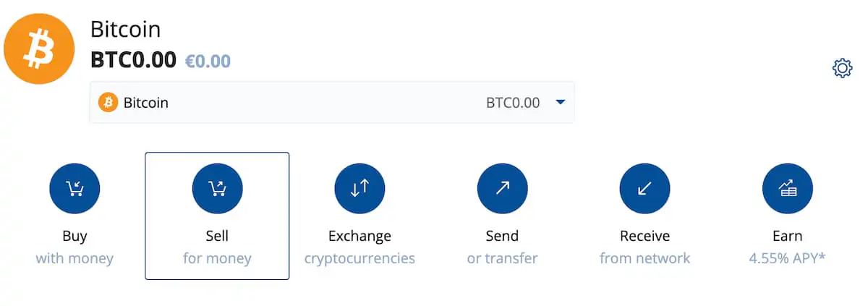Select the "Buy" label
This screenshot has height=306, width=868.
point(75,236)
